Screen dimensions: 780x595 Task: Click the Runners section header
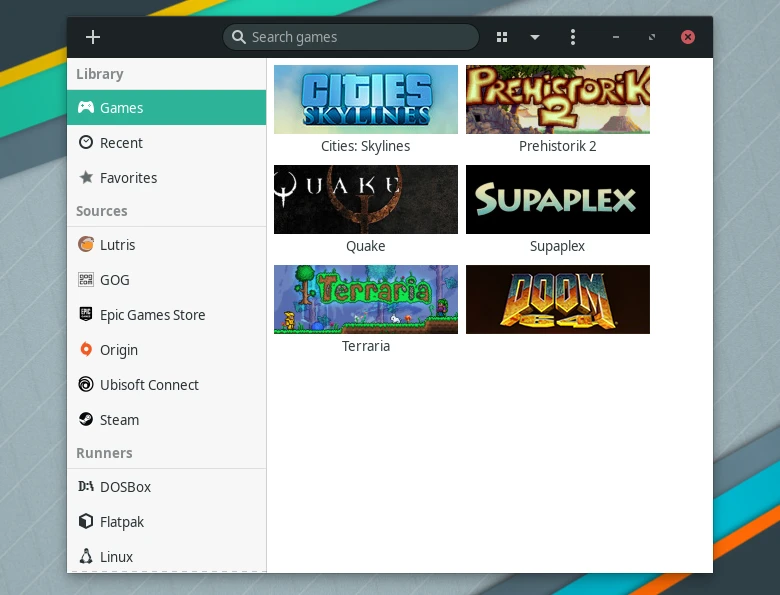point(104,453)
